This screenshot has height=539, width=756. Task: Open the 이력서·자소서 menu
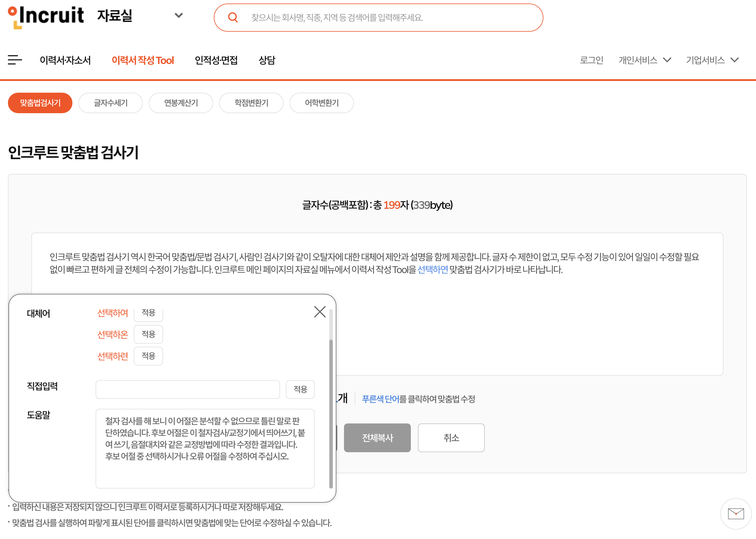coord(65,60)
